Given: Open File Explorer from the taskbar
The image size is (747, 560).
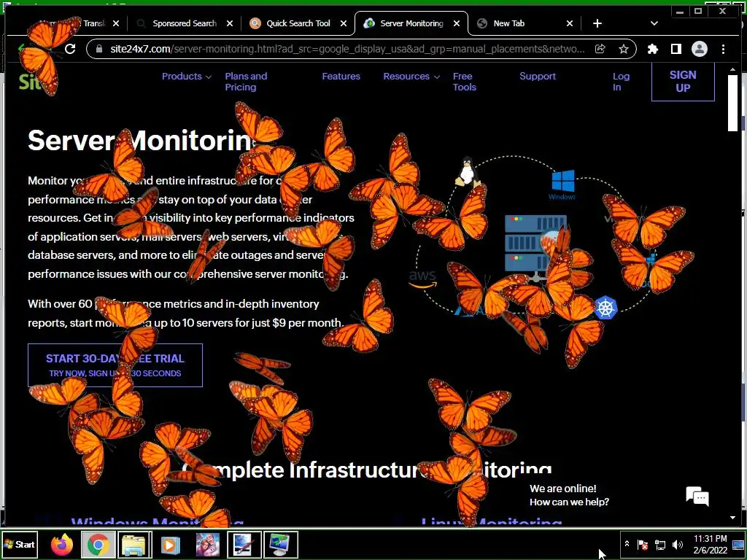Looking at the screenshot, I should (x=135, y=544).
